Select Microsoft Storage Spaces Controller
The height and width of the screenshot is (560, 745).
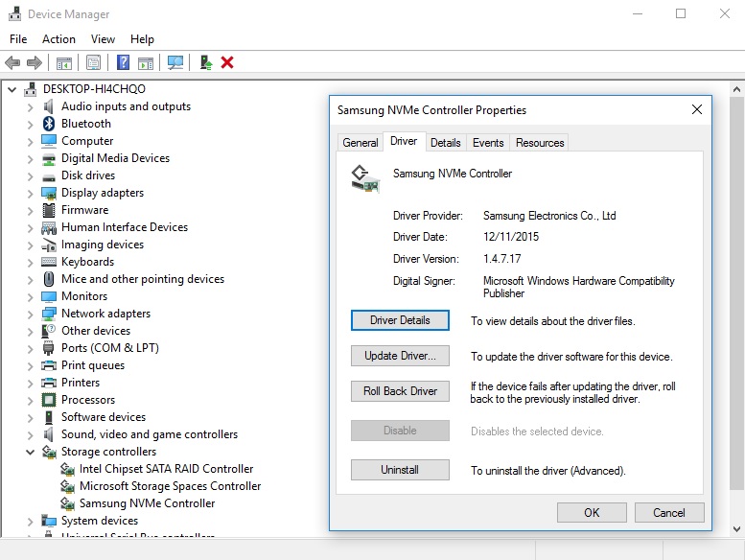[170, 486]
